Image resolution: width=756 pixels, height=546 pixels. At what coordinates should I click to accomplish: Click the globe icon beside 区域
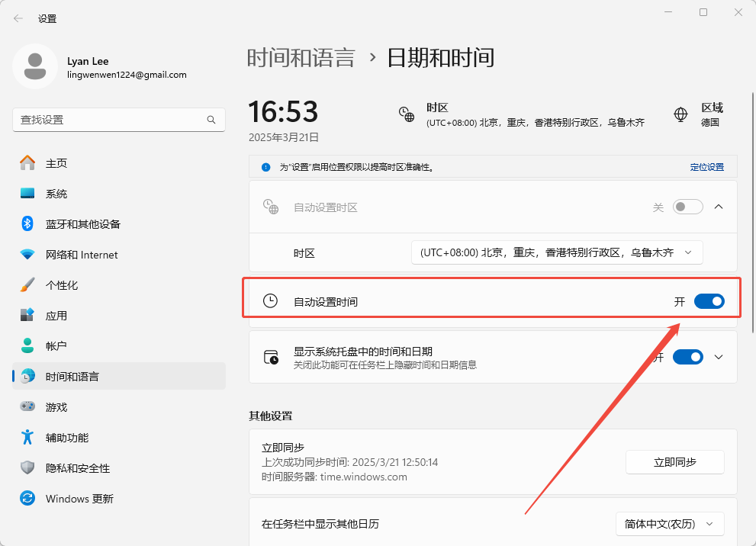pyautogui.click(x=680, y=114)
